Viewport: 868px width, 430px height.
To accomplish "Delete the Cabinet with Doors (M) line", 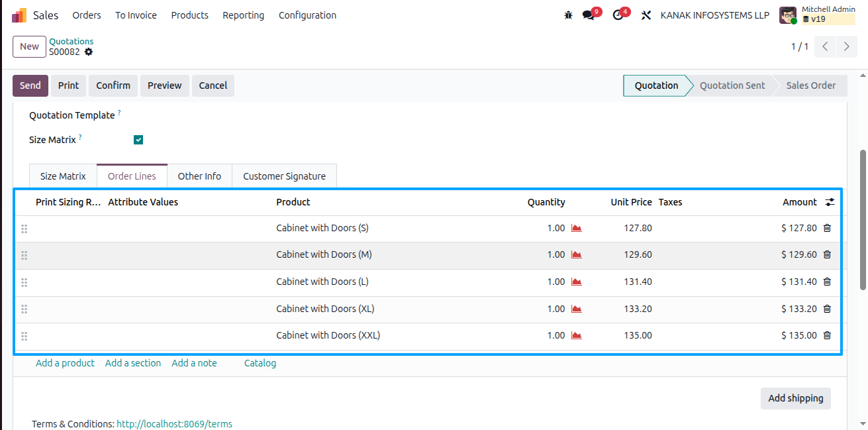I will tap(827, 254).
